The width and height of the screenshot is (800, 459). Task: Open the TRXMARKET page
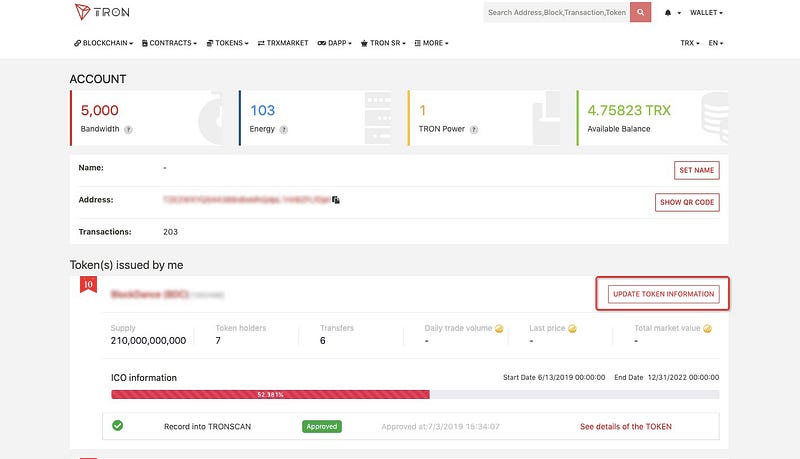coord(283,43)
